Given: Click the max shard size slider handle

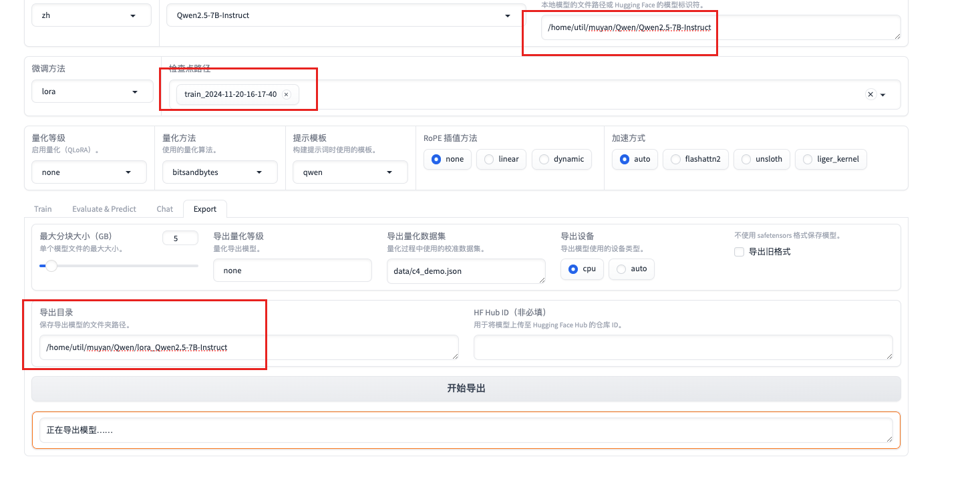Looking at the screenshot, I should (x=51, y=266).
